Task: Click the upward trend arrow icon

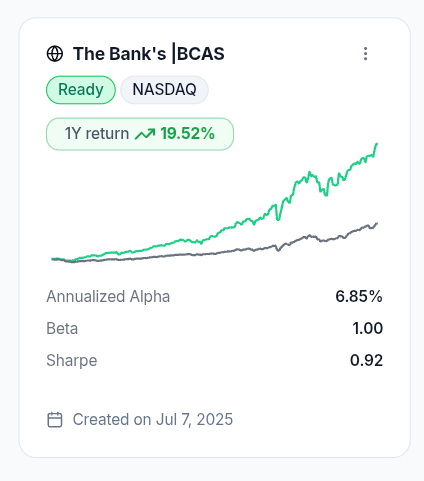Action: [145, 134]
